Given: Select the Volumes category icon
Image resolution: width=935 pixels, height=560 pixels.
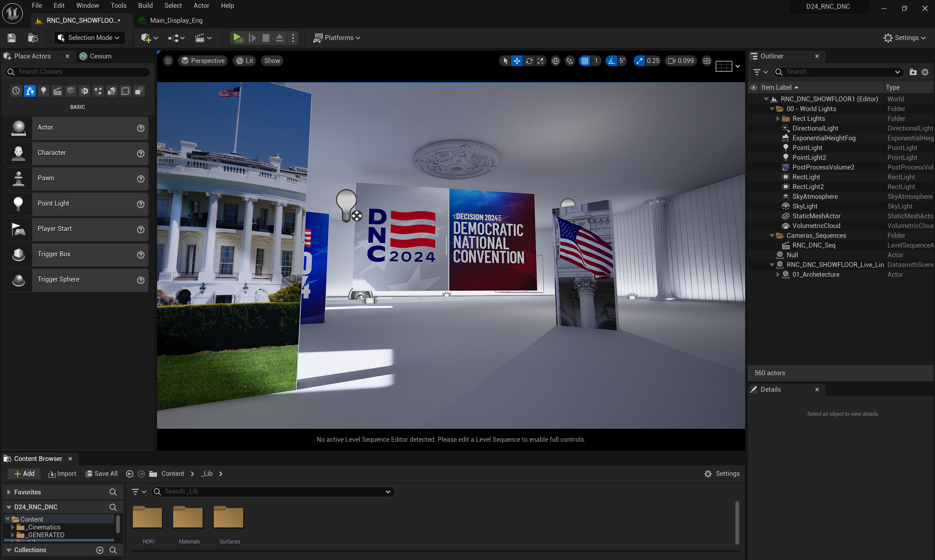Looking at the screenshot, I should click(125, 91).
